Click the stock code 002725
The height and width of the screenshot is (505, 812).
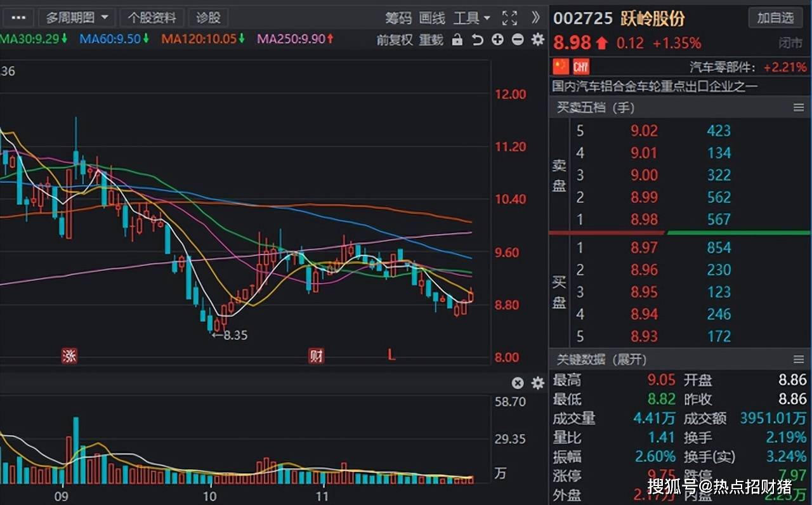[583, 18]
